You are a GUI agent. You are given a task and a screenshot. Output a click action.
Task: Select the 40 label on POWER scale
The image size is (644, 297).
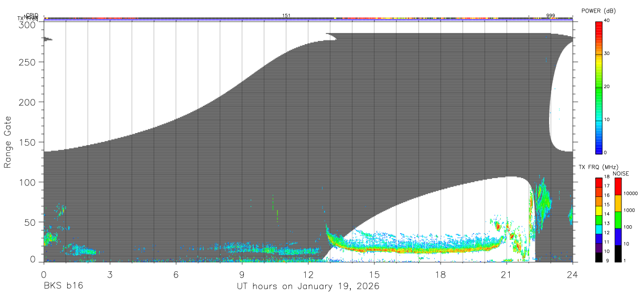607,20
